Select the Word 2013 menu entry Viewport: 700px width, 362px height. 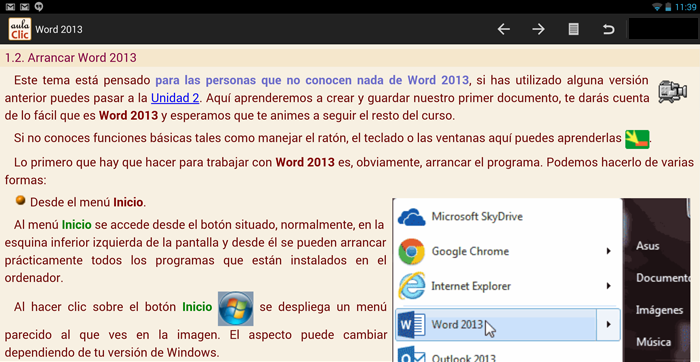point(496,325)
